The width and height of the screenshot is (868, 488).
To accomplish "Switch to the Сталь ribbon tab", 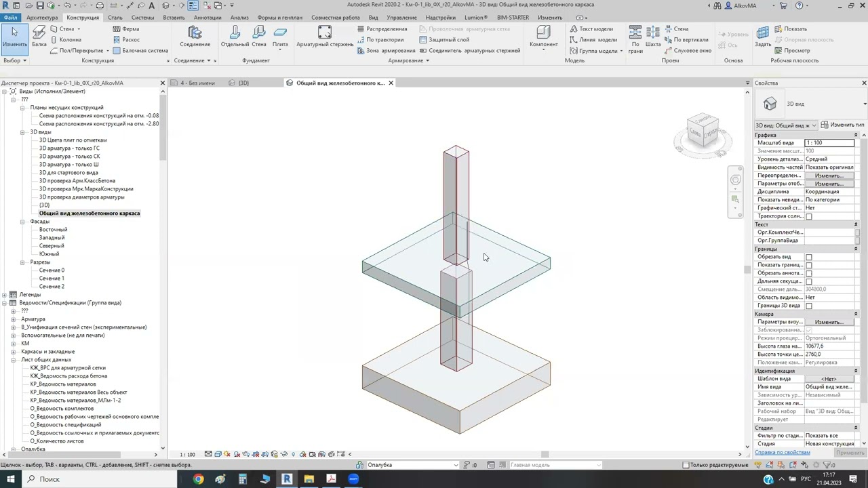I will pyautogui.click(x=115, y=18).
